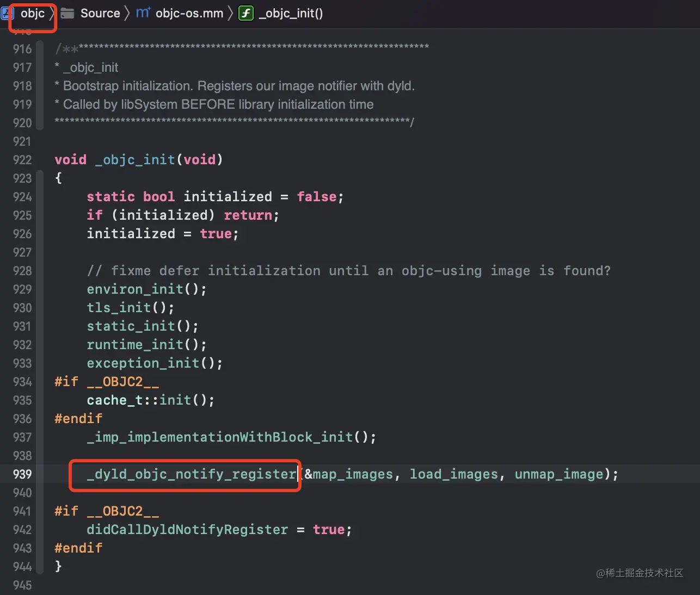Select line number 931 in the gutter
The image size is (700, 595).
(22, 326)
